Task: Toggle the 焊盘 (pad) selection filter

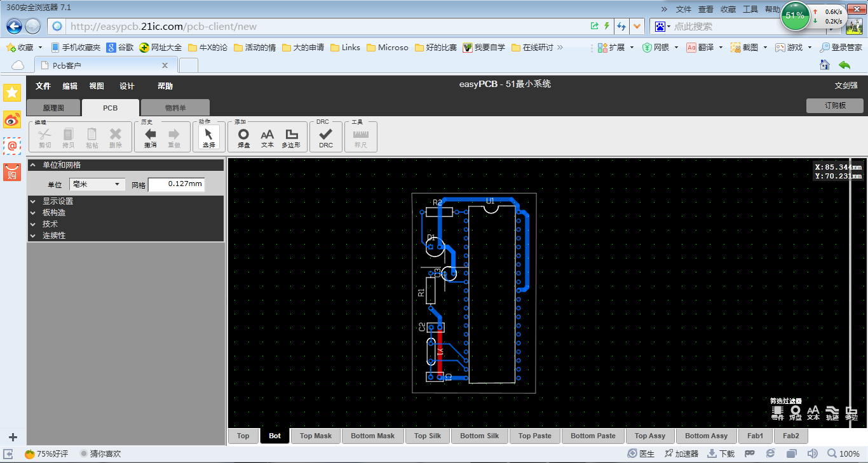Action: click(796, 413)
